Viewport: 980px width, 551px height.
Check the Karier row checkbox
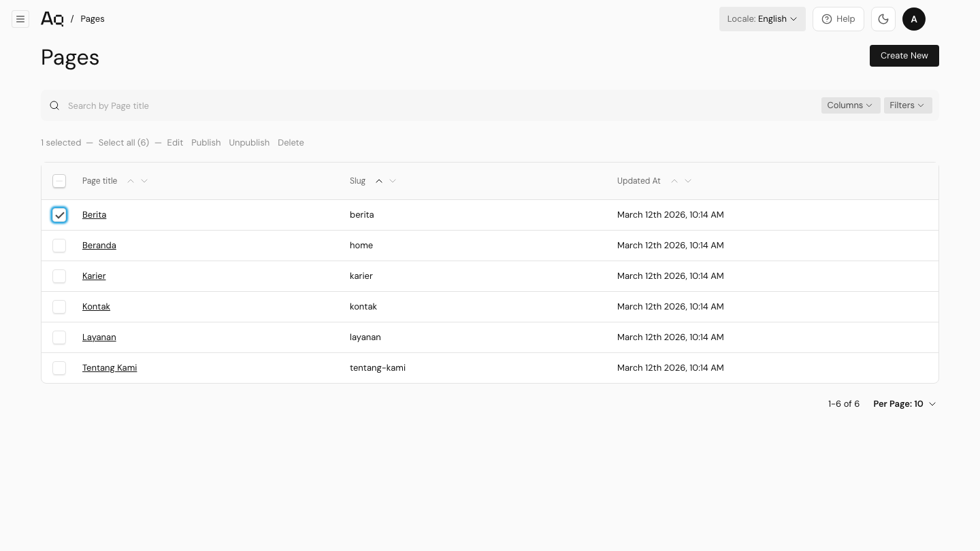(x=59, y=276)
